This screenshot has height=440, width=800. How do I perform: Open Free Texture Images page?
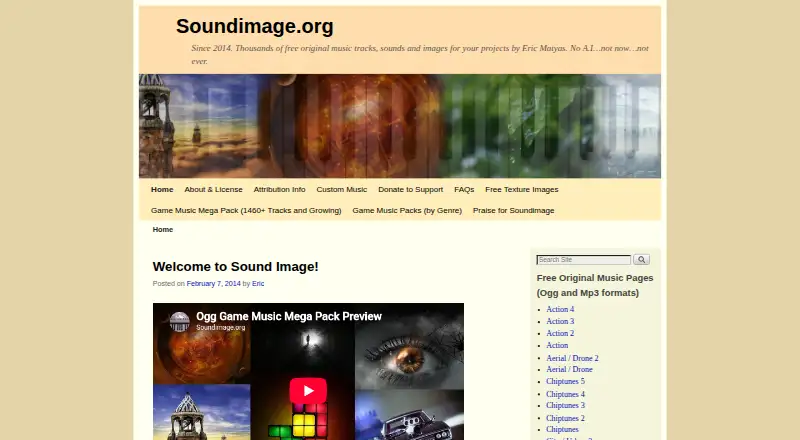[522, 189]
